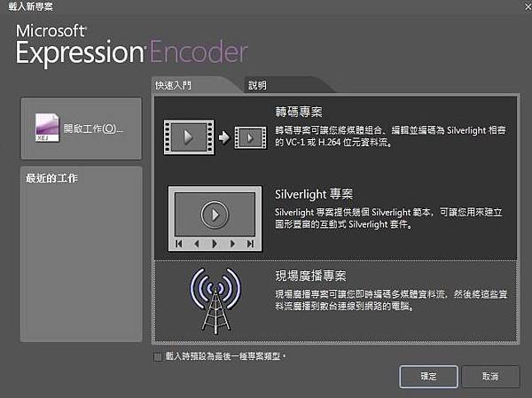The image size is (532, 398).
Task: Click the large filmstrip source video icon
Action: 189,137
